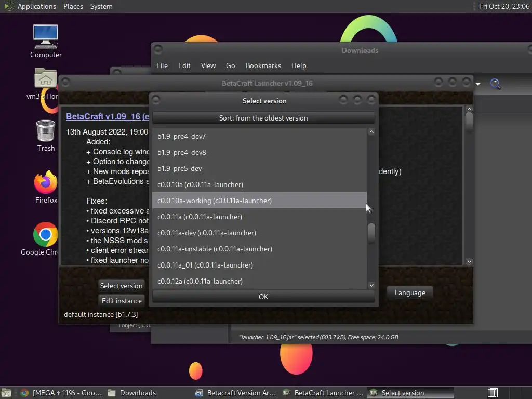The image size is (532, 399).
Task: Click changelog panel scroll down arrow
Action: pyautogui.click(x=469, y=261)
